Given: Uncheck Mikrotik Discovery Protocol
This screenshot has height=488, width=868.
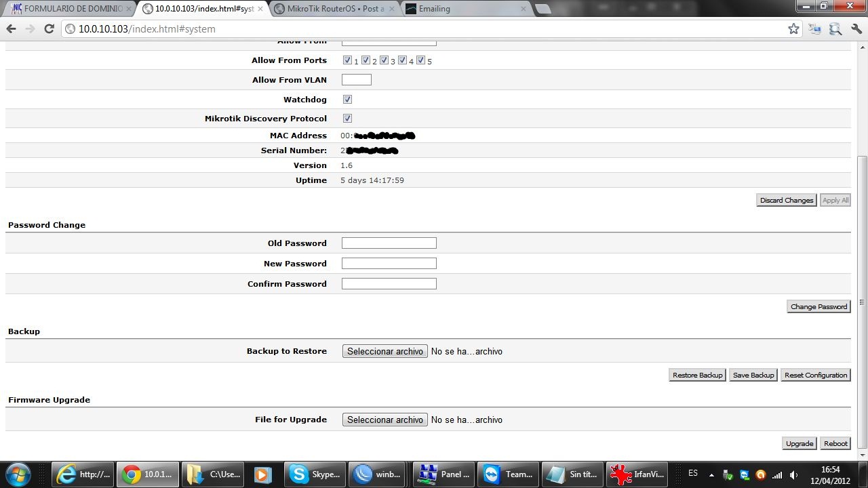Looking at the screenshot, I should [347, 118].
